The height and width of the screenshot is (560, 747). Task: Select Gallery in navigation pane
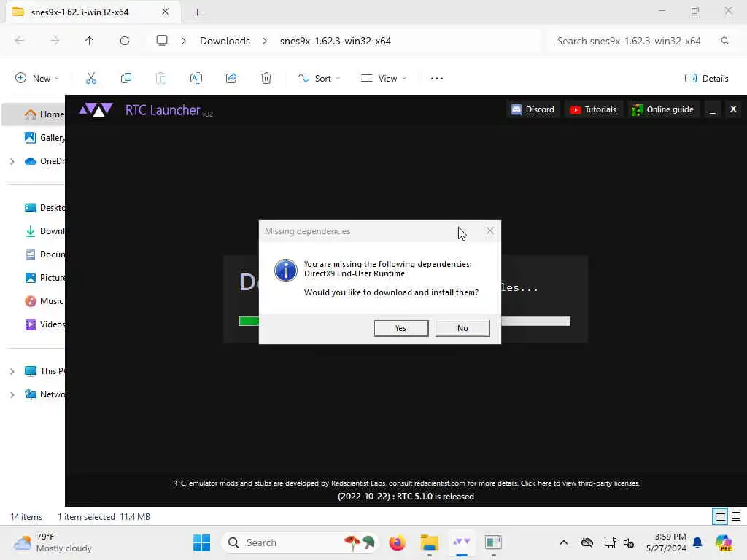(44, 138)
